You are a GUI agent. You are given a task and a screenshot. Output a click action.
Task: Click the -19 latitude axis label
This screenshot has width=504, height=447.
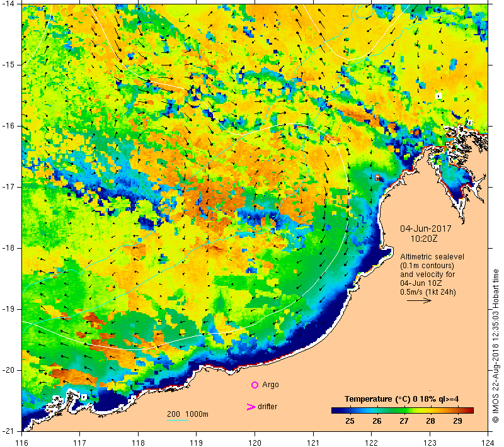point(9,309)
